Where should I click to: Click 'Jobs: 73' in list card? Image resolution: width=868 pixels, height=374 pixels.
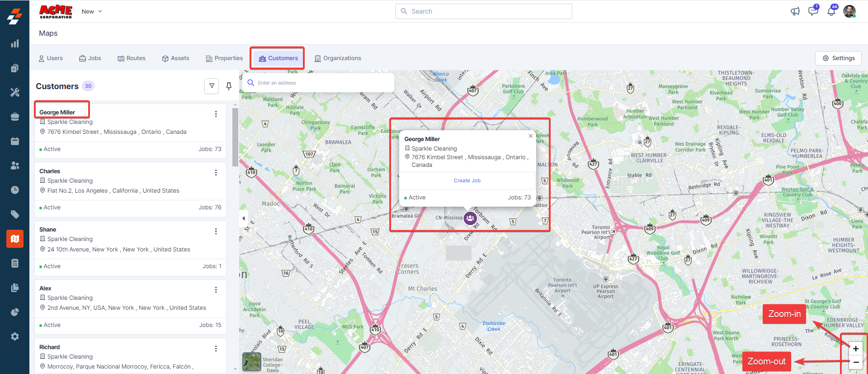point(210,149)
